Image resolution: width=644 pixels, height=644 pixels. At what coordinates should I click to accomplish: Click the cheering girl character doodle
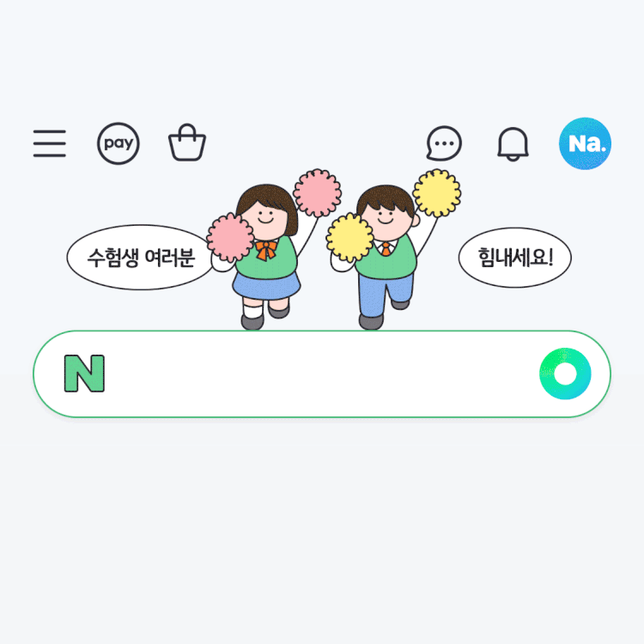(267, 255)
